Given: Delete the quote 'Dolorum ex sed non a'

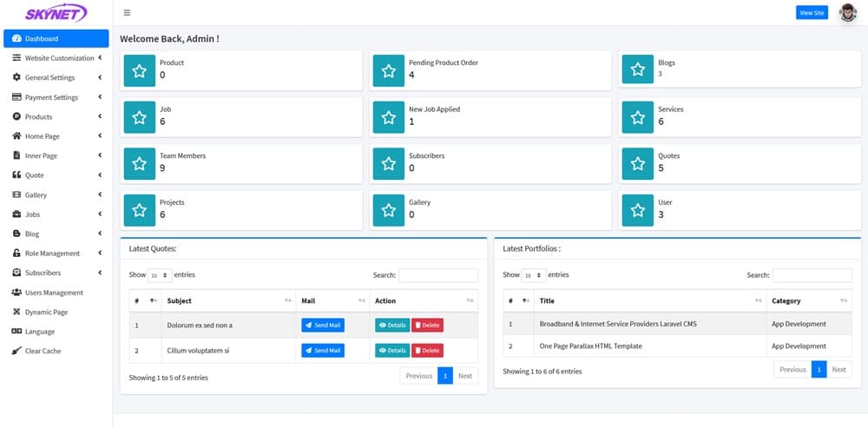Looking at the screenshot, I should (x=427, y=325).
